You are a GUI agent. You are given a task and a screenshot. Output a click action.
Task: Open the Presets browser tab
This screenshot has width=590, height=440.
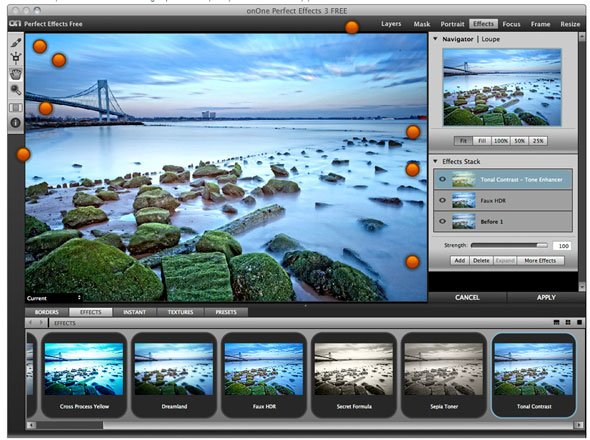click(x=226, y=312)
